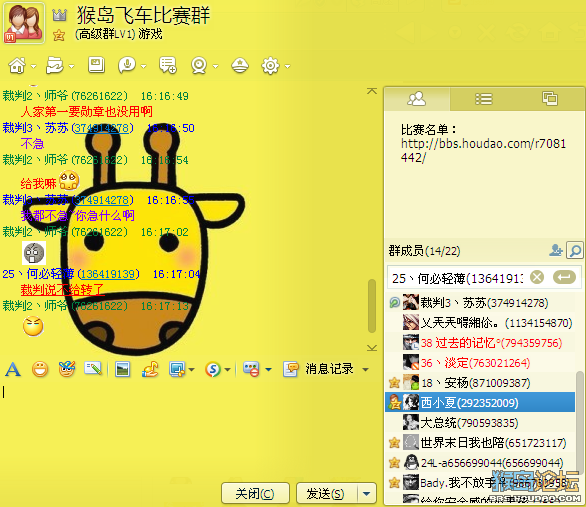Open the font settings letter A icon

13,370
